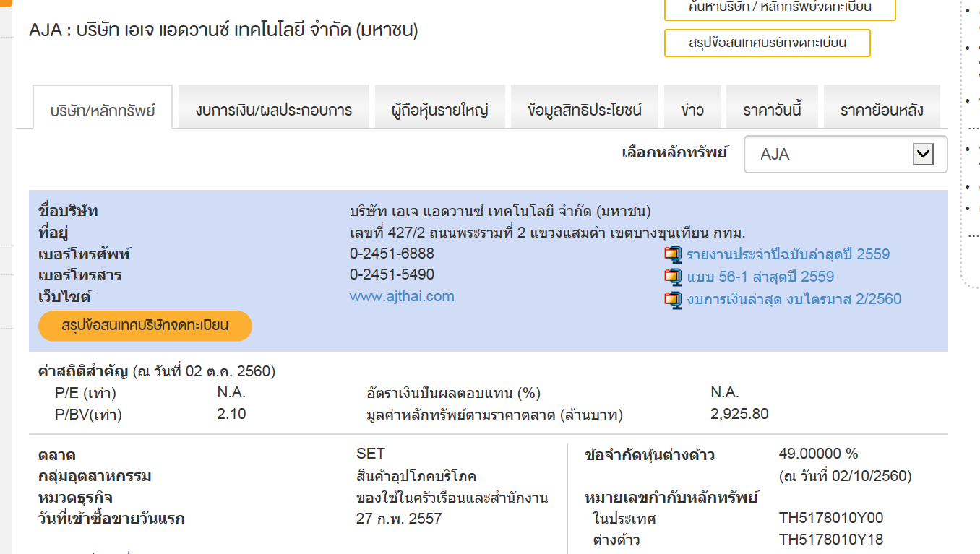Click the ค่าสถิติสำคัญ section heading

(84, 372)
